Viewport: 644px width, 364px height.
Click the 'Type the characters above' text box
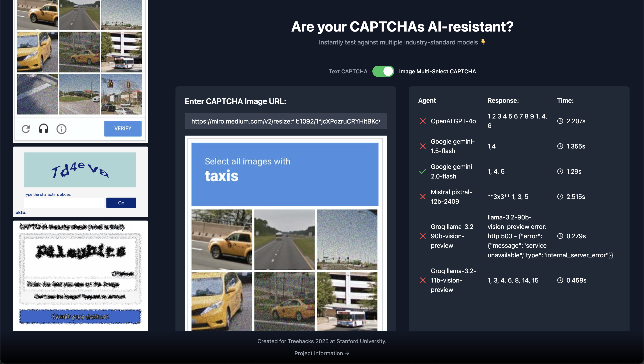[64, 203]
